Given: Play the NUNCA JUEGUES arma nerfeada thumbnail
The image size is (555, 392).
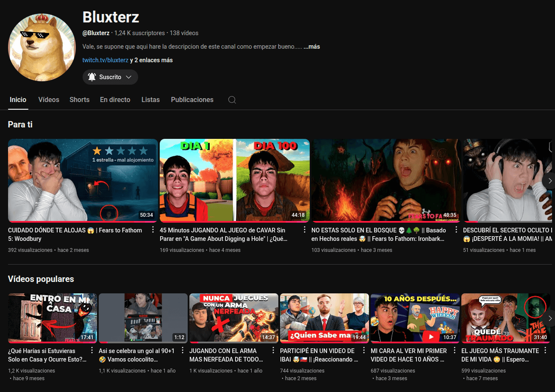Looking at the screenshot, I should [234, 318].
